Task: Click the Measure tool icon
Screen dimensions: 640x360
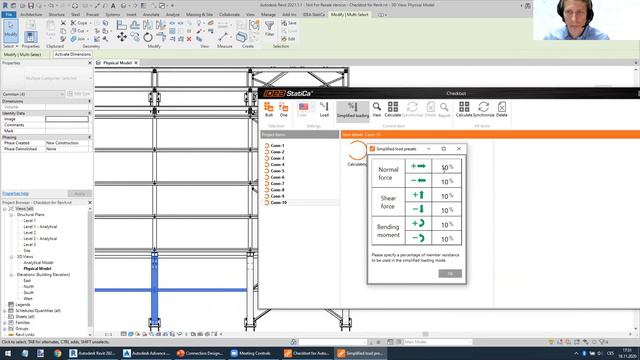Action: click(x=223, y=37)
